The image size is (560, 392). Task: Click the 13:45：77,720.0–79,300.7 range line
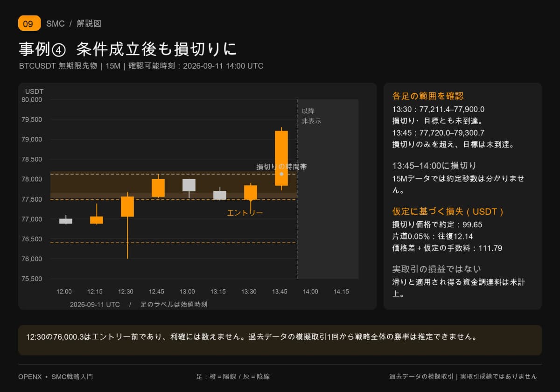(438, 133)
